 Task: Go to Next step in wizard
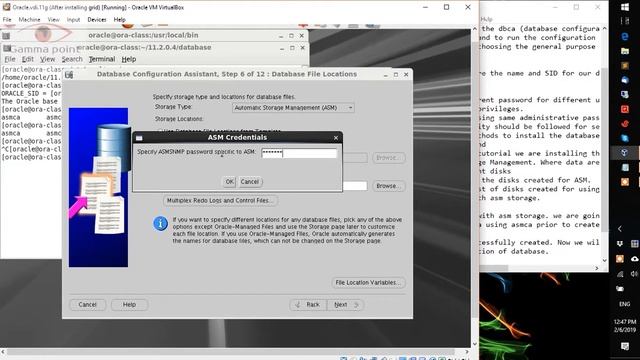pos(345,304)
